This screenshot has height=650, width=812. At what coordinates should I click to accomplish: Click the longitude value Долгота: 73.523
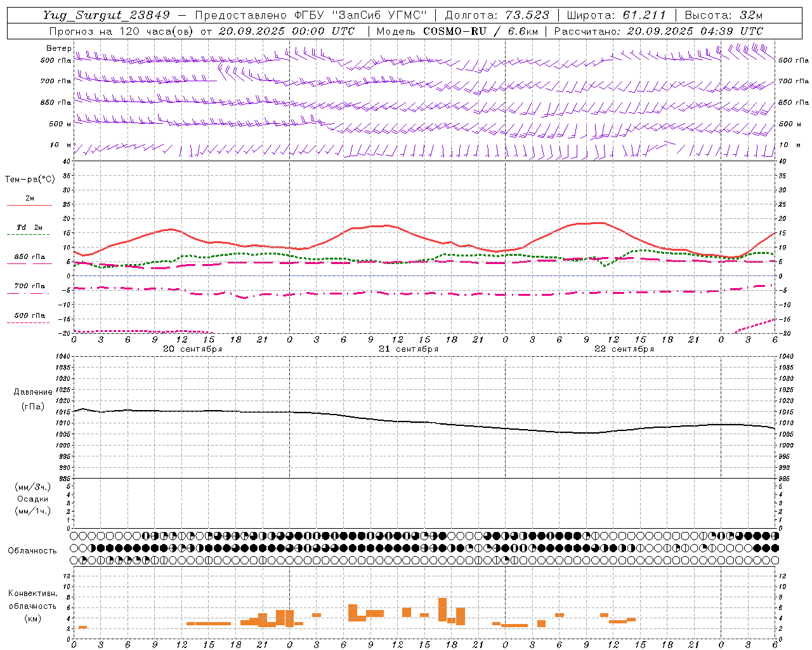497,15
